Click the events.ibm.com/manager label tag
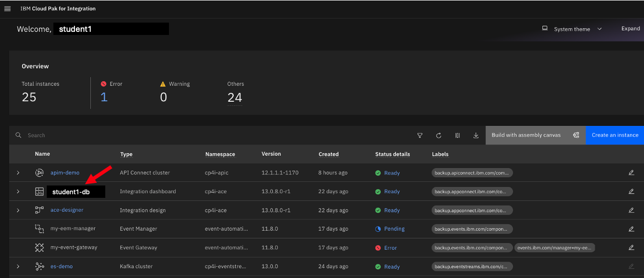The width and height of the screenshot is (644, 278). 555,248
